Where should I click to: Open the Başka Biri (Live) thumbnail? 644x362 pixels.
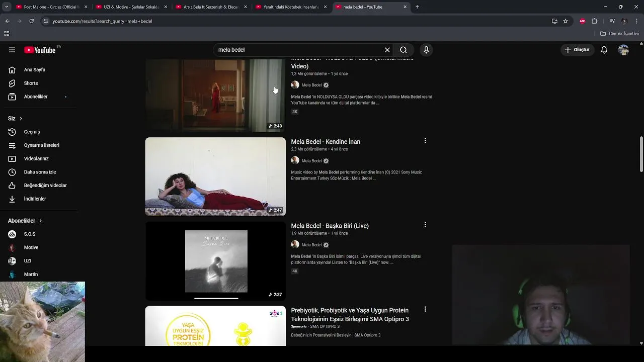click(215, 261)
